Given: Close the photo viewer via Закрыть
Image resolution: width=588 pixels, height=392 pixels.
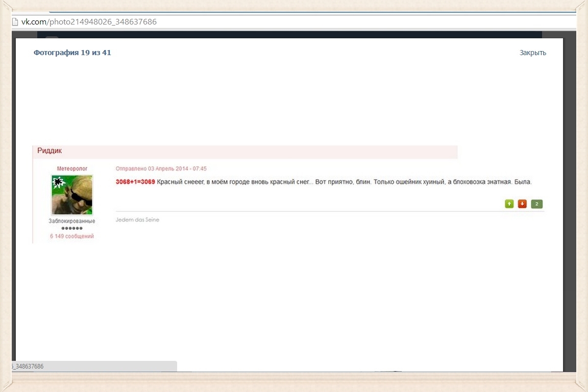Looking at the screenshot, I should [533, 53].
